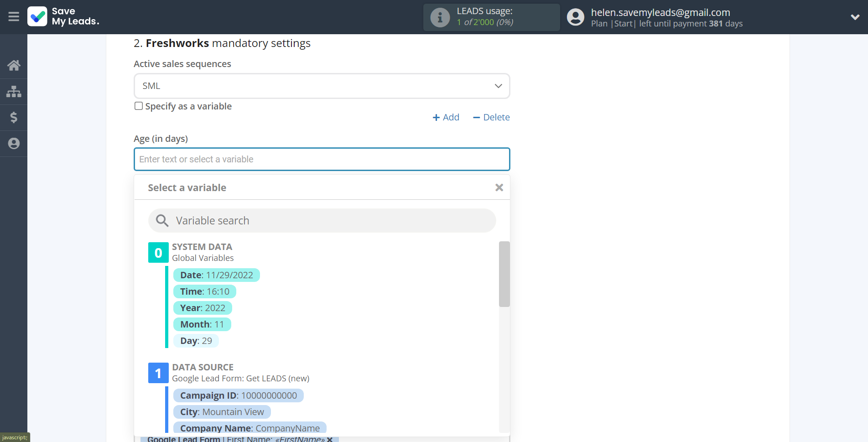This screenshot has width=868, height=442.
Task: Toggle Specify as a variable checkbox
Action: [x=139, y=106]
